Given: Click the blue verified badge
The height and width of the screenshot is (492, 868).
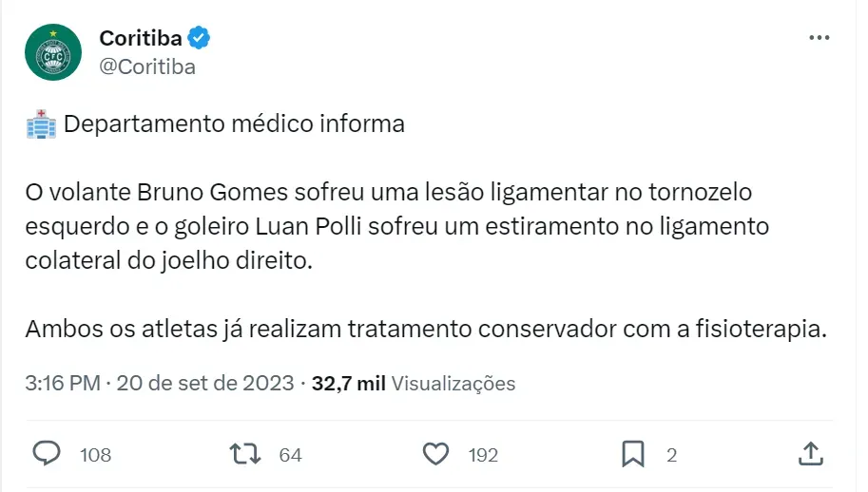Looking at the screenshot, I should pos(199,38).
